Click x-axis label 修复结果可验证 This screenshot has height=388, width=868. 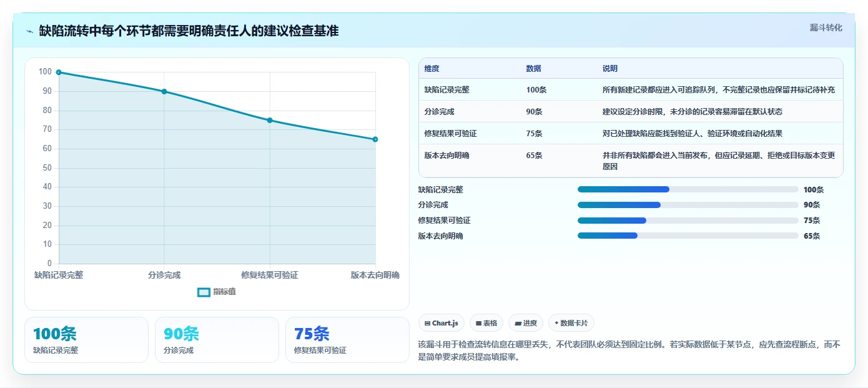click(x=270, y=275)
